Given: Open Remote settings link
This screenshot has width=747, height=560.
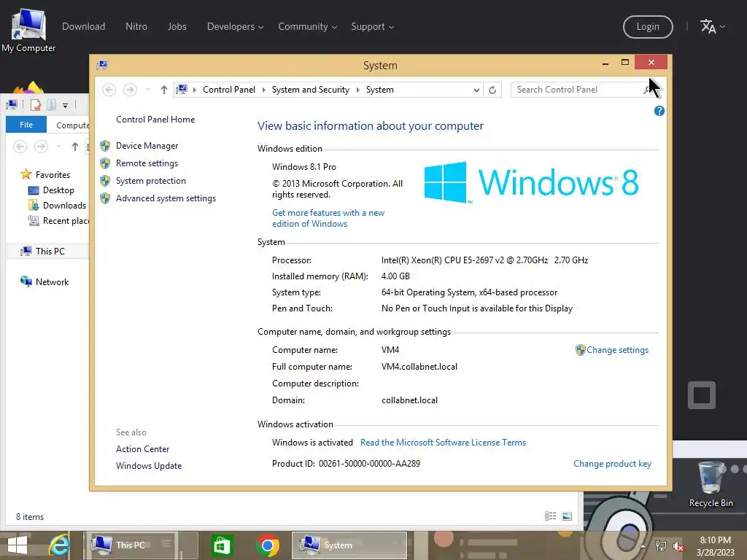Looking at the screenshot, I should [147, 163].
